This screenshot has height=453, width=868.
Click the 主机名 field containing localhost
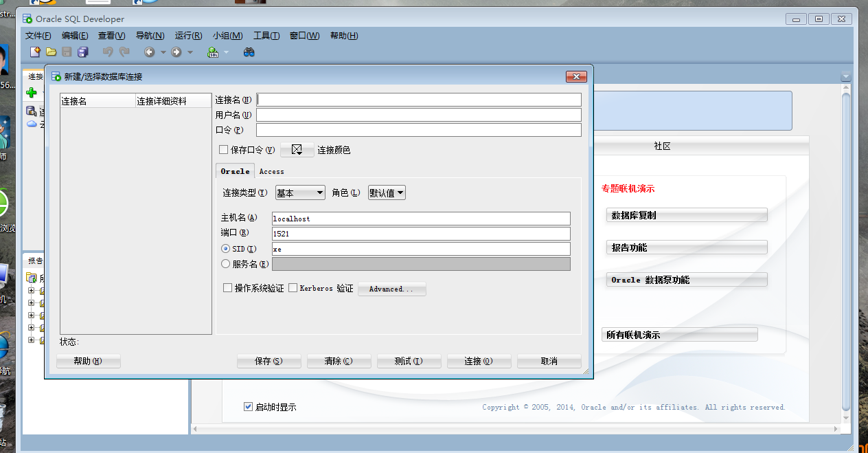coord(421,219)
